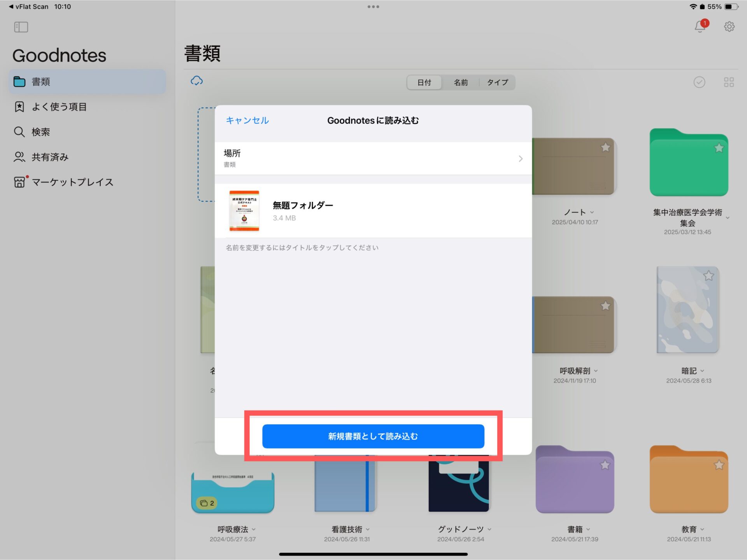Open the notifications bell
The height and width of the screenshot is (560, 747).
pyautogui.click(x=701, y=26)
